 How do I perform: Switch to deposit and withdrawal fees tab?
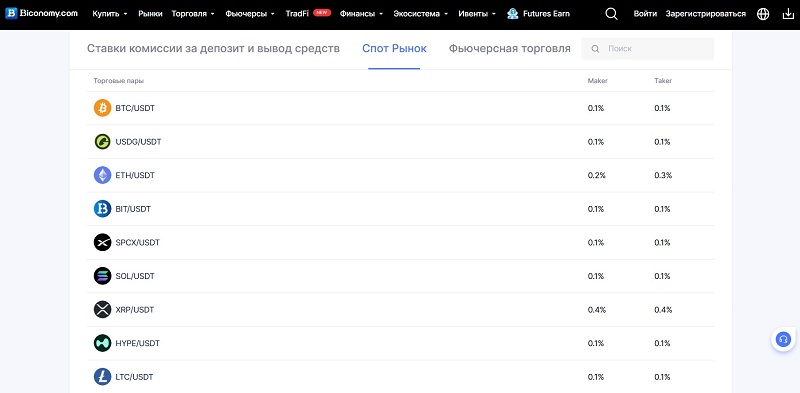click(x=213, y=48)
